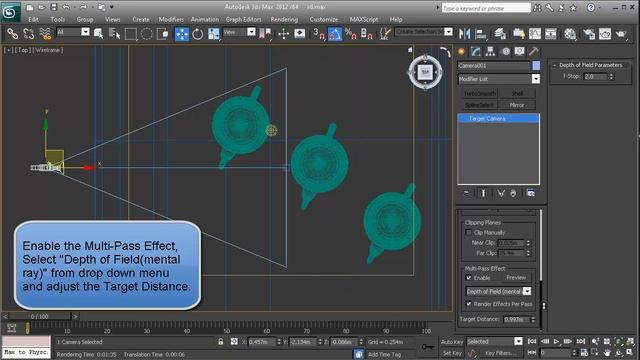Screen dimensions: 640x360
Task: Enable the Clip Manually checkbox
Action: tap(469, 232)
